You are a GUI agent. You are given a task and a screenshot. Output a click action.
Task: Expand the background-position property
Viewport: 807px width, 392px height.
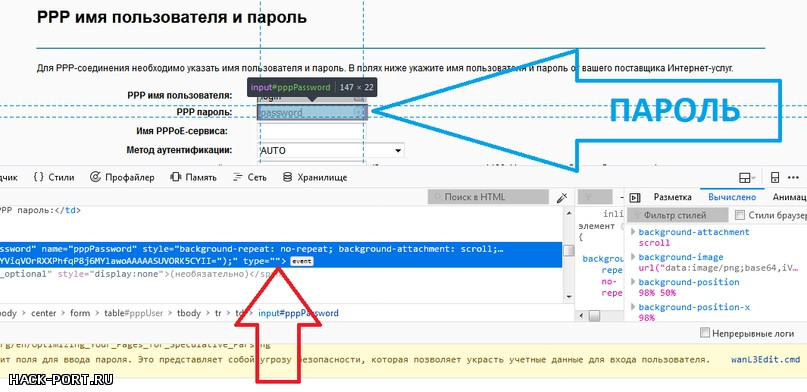[633, 282]
